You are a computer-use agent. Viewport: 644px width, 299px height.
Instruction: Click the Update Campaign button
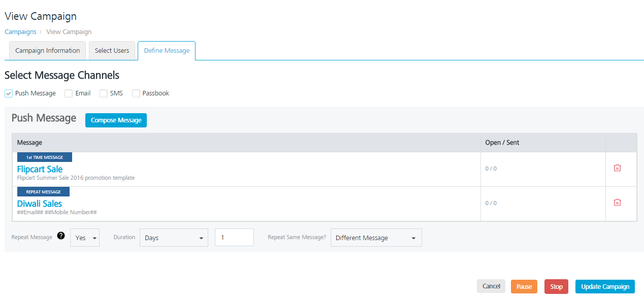[x=605, y=286]
